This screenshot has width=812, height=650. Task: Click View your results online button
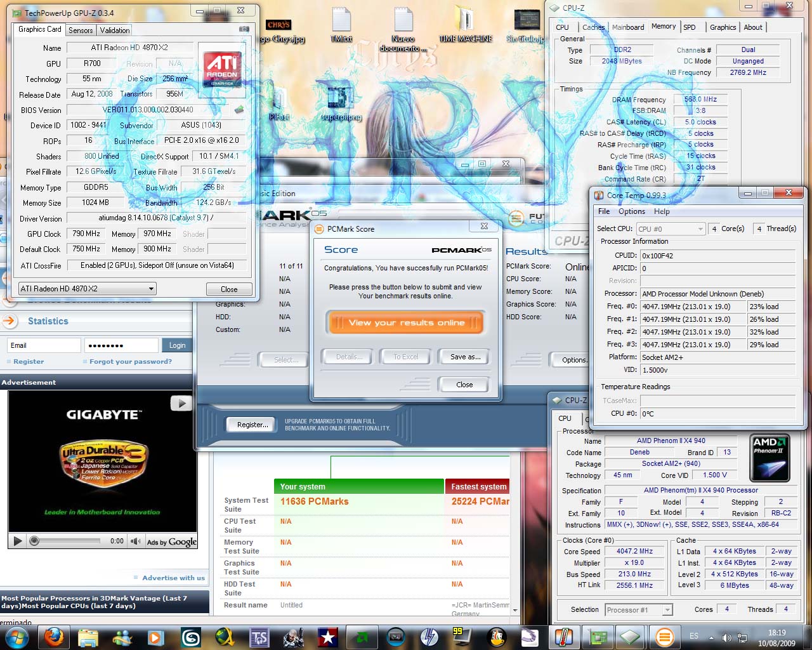(x=406, y=322)
